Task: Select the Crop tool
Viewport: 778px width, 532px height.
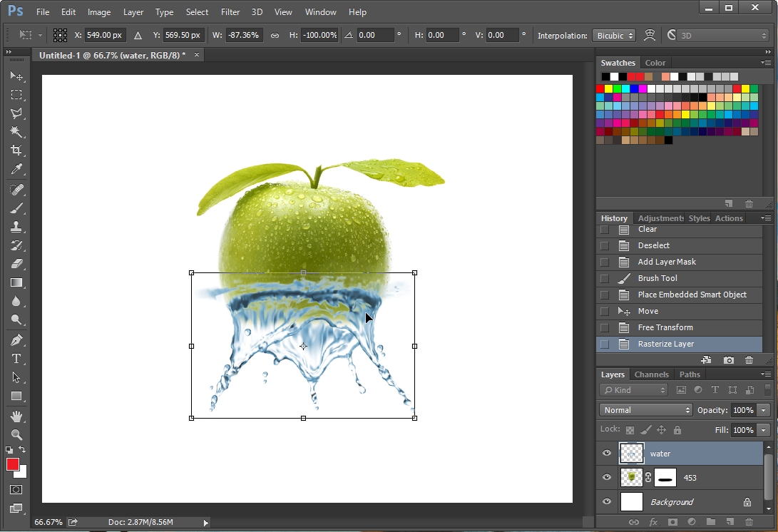Action: 16,150
